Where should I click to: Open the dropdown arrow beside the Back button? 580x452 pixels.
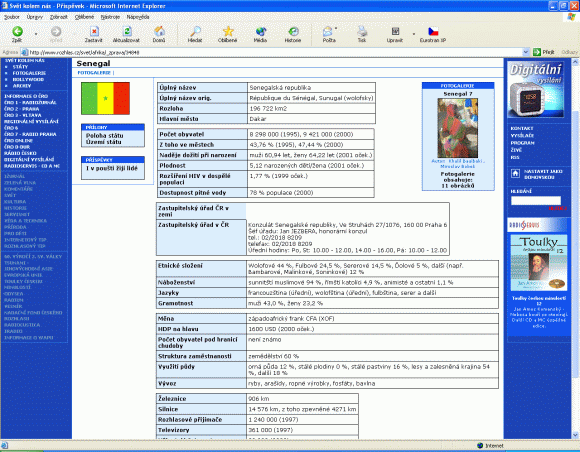click(x=36, y=34)
